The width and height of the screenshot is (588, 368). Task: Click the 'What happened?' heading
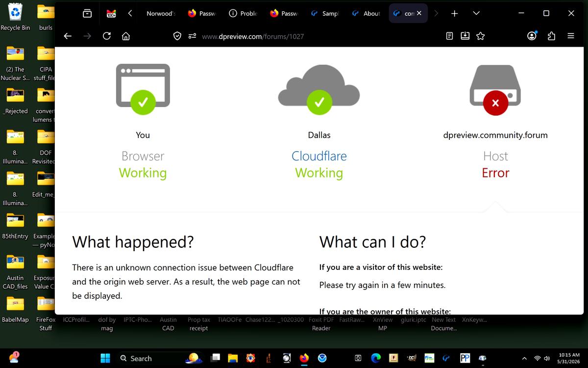pyautogui.click(x=133, y=242)
